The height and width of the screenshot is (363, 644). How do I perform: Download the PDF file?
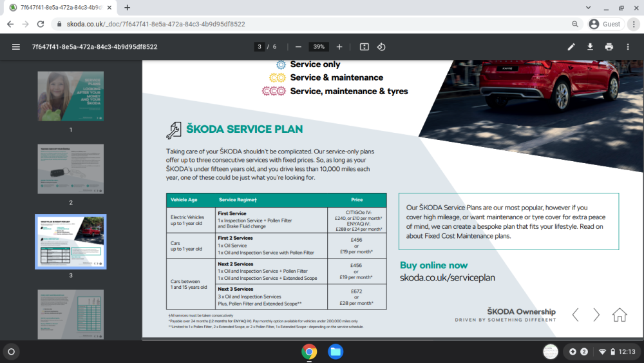point(590,47)
